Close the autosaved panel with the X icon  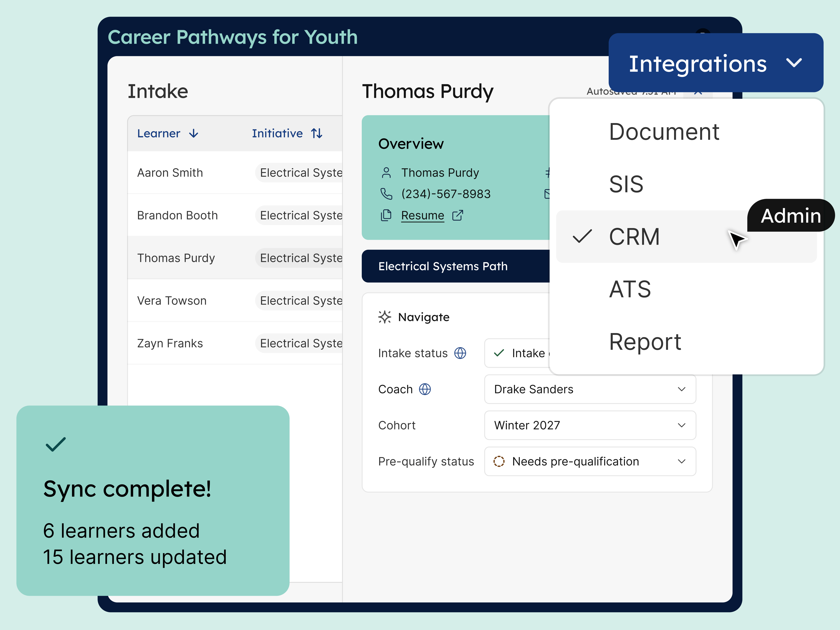[698, 92]
